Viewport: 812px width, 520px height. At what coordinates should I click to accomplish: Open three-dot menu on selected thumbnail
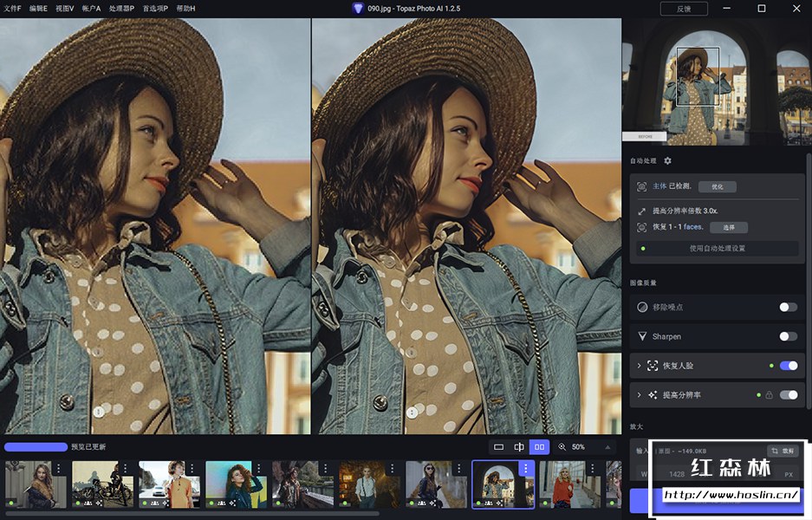click(525, 468)
